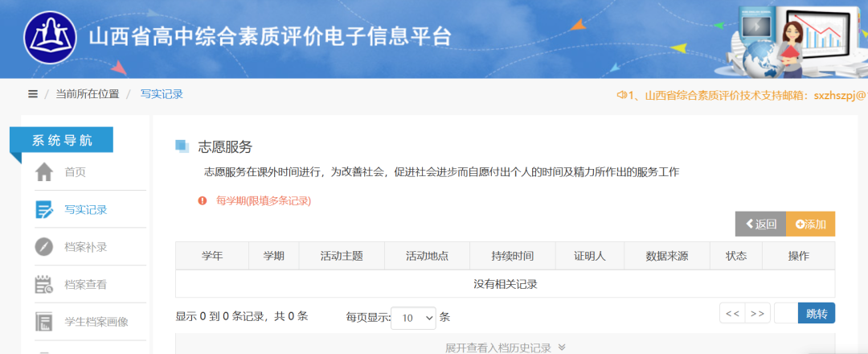Go to previous page with << button
The width and height of the screenshot is (868, 354).
[x=732, y=313]
